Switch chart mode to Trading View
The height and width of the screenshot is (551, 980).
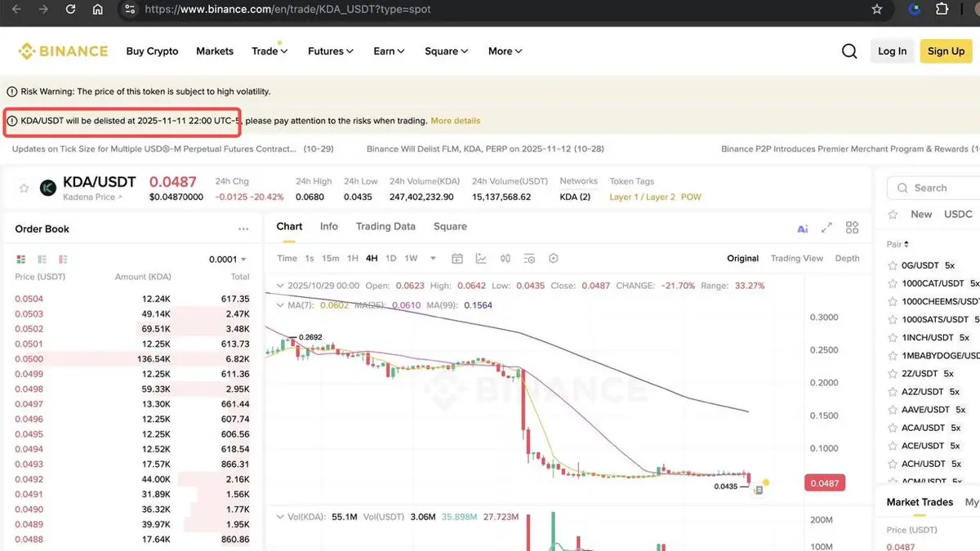click(796, 258)
